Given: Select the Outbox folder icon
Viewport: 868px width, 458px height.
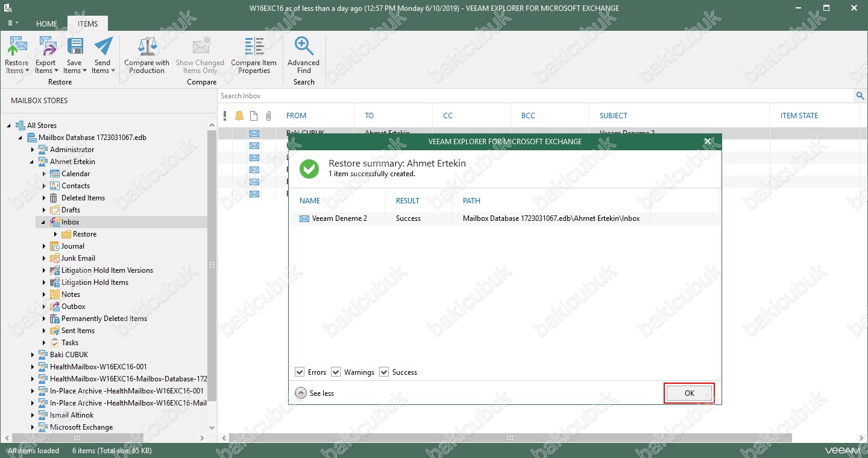Looking at the screenshot, I should pyautogui.click(x=55, y=307).
